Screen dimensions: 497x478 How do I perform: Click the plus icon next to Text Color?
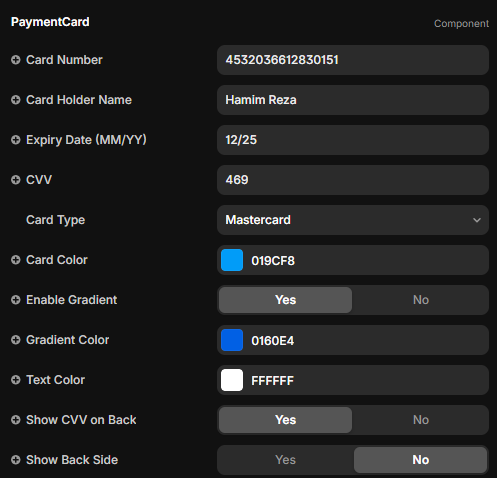(x=15, y=380)
